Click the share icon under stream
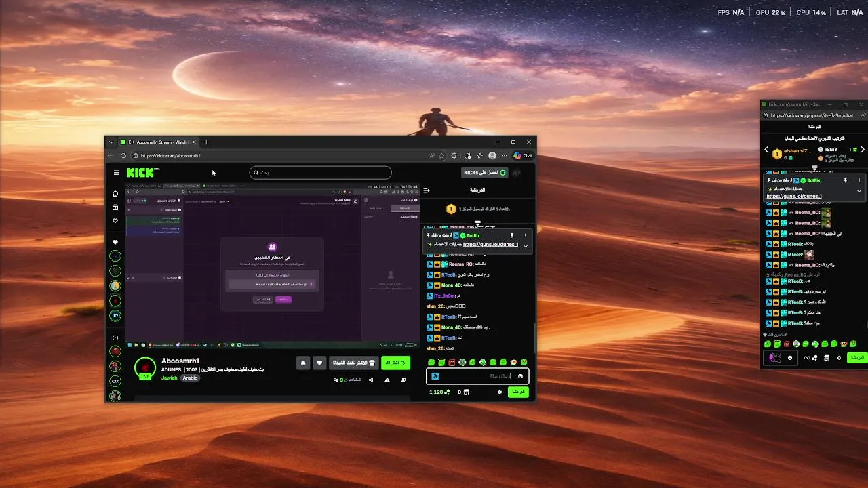868x488 pixels. (x=371, y=380)
